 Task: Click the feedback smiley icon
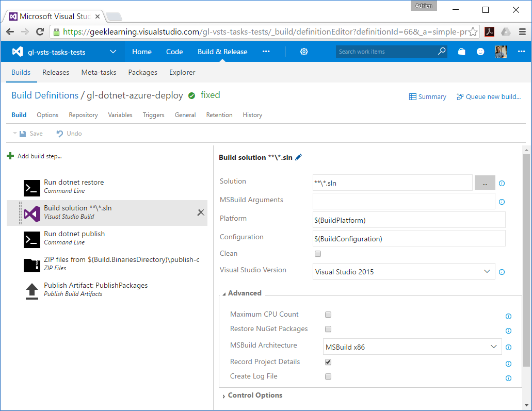(x=480, y=52)
